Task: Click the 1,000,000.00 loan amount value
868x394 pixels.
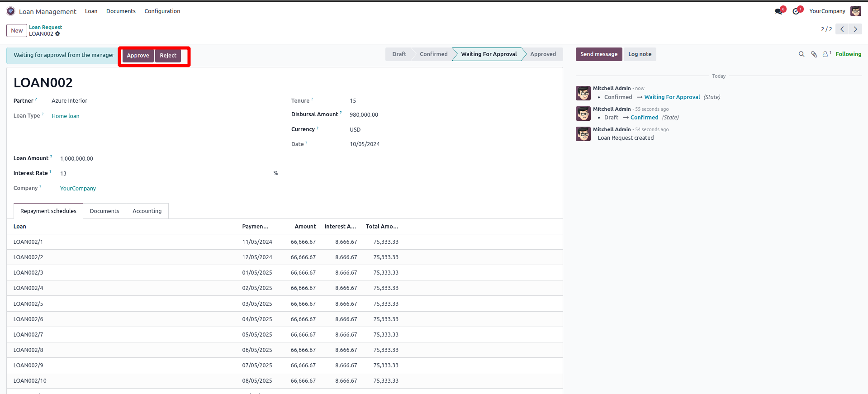Action: pyautogui.click(x=76, y=159)
